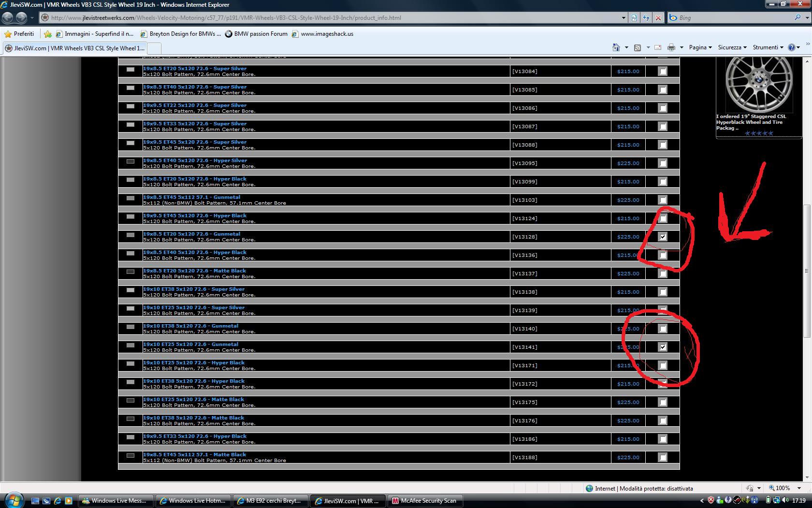Tick the checkbox for item V13186
Image resolution: width=812 pixels, height=508 pixels.
click(663, 439)
